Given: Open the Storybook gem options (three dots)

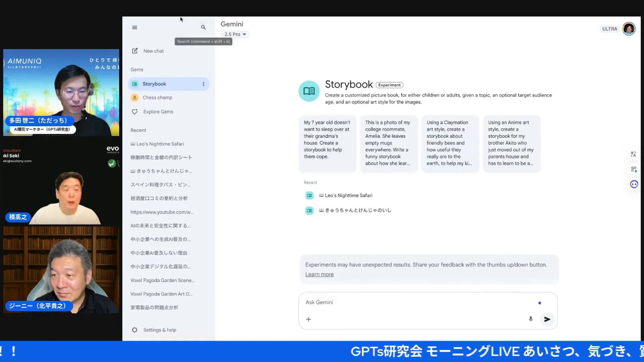Looking at the screenshot, I should (203, 84).
